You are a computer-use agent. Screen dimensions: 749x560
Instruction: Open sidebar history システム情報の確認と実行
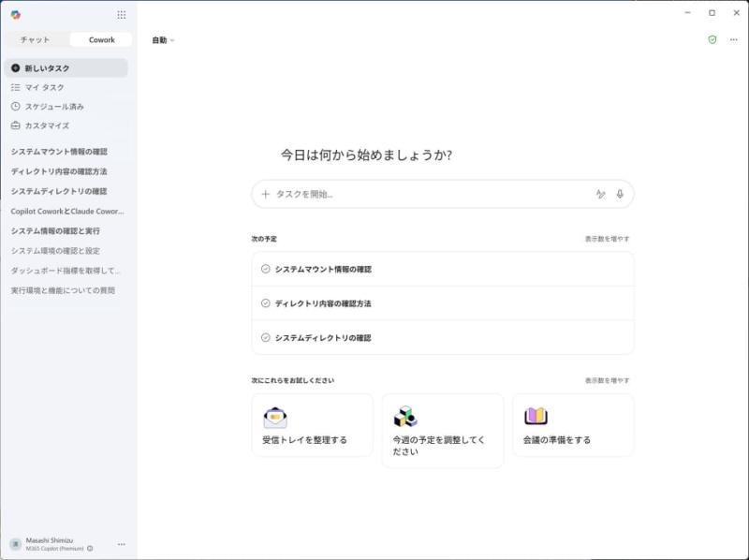coord(55,230)
